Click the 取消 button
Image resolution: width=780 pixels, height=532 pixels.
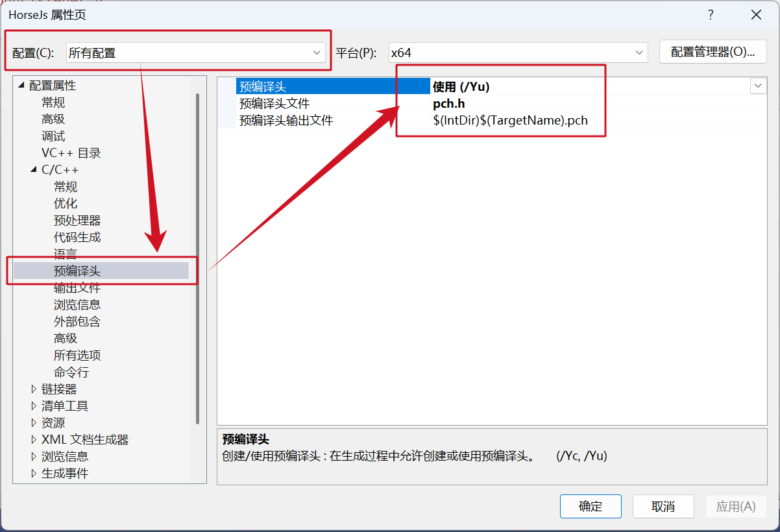point(663,507)
